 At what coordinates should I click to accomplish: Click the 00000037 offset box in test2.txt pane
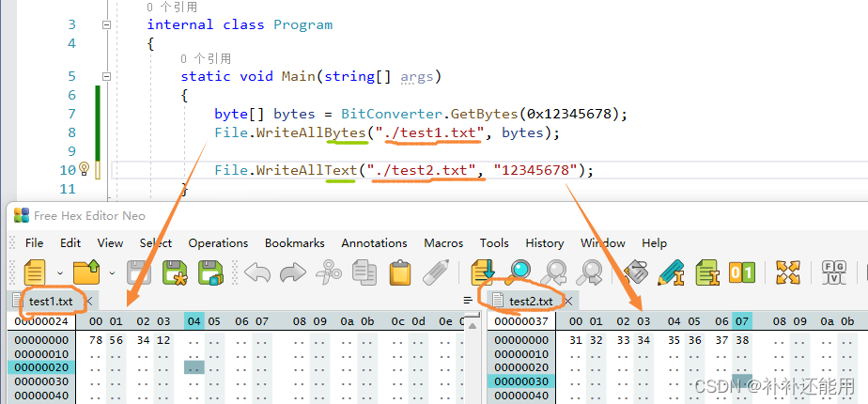tap(521, 321)
